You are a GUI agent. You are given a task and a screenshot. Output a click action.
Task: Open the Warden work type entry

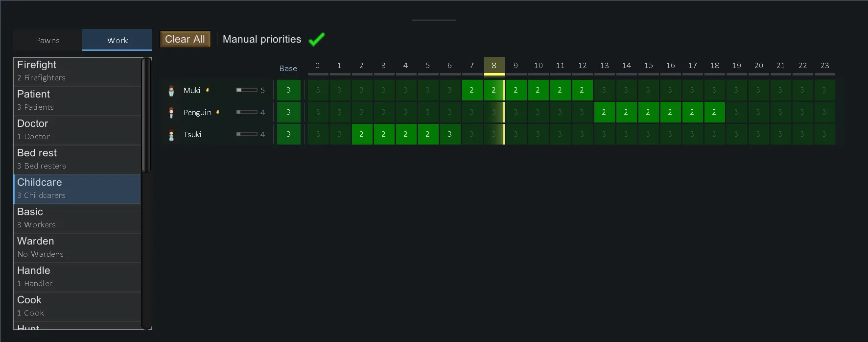point(77,247)
